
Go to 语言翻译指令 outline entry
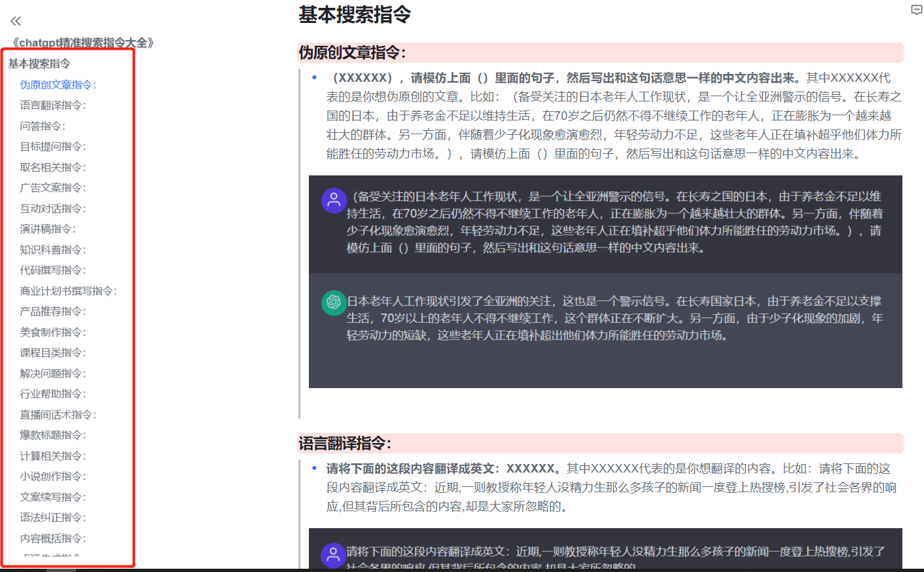(x=52, y=105)
